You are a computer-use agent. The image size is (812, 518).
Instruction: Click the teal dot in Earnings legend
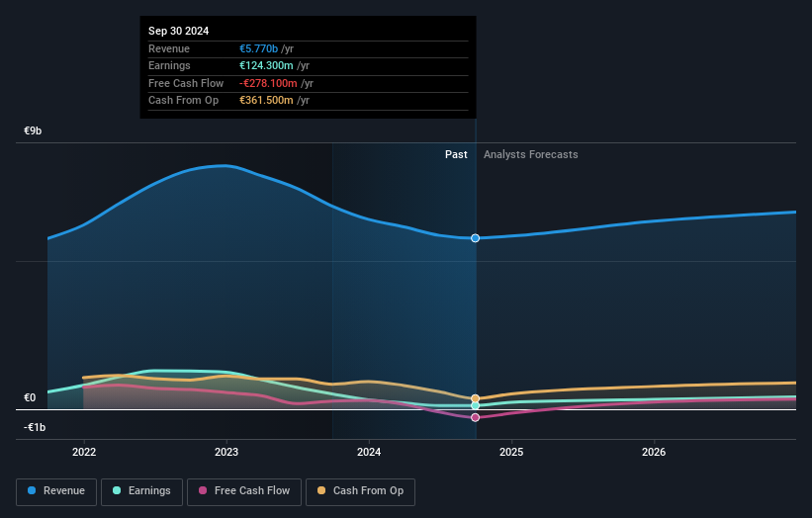[117, 490]
